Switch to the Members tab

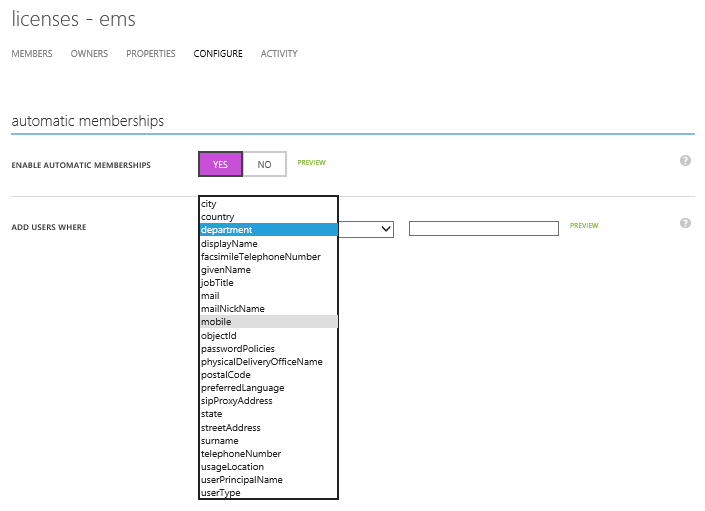(x=32, y=54)
